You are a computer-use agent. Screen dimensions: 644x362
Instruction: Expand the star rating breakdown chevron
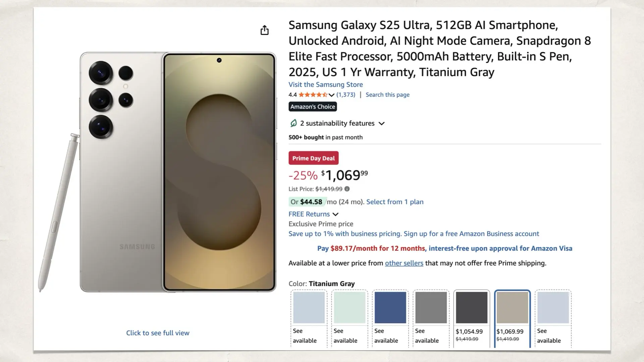click(x=331, y=95)
